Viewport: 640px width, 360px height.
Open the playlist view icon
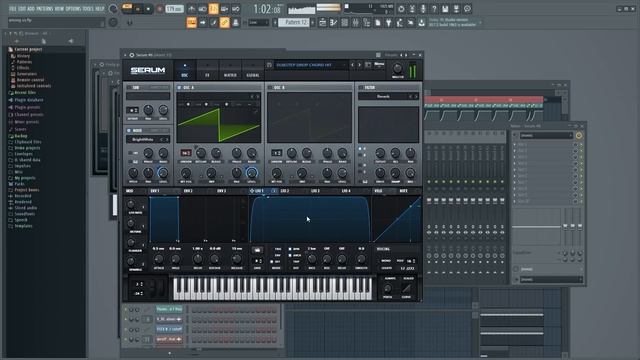click(x=322, y=23)
